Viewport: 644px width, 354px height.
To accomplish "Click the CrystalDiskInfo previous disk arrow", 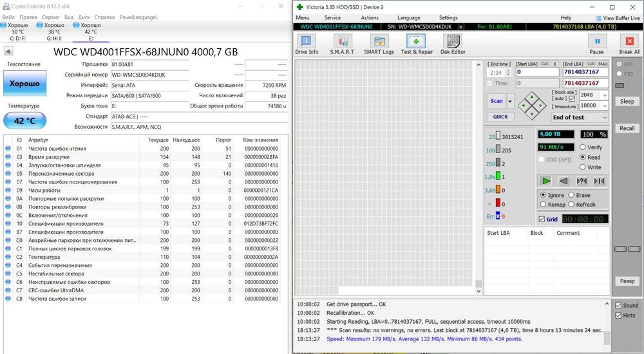I will coord(8,51).
